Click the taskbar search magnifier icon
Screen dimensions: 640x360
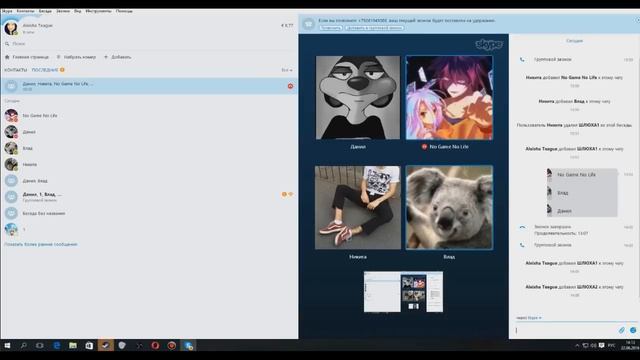(x=24, y=346)
